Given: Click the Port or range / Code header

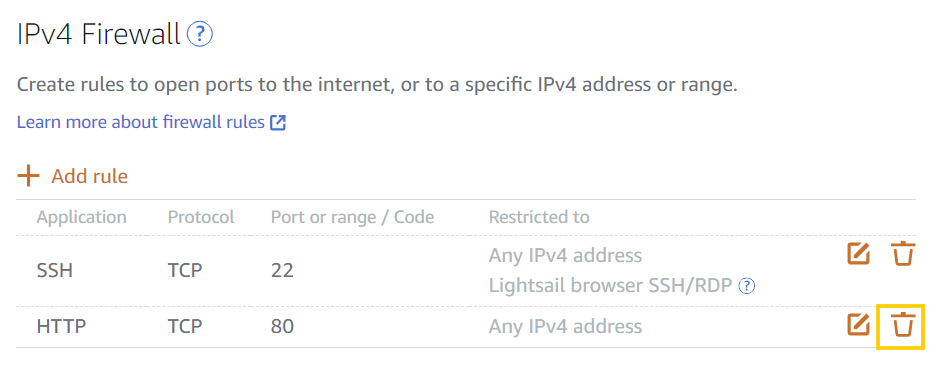Looking at the screenshot, I should click(352, 217).
